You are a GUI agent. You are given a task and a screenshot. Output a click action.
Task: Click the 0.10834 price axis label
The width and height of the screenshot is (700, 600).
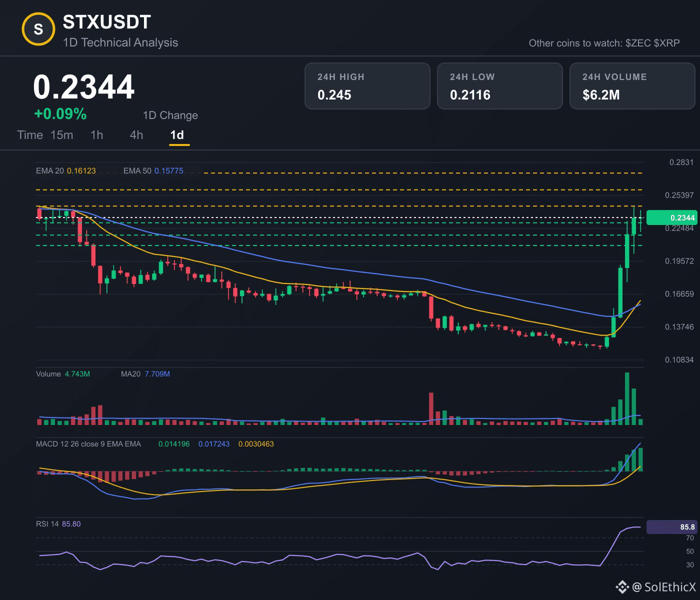tap(679, 360)
